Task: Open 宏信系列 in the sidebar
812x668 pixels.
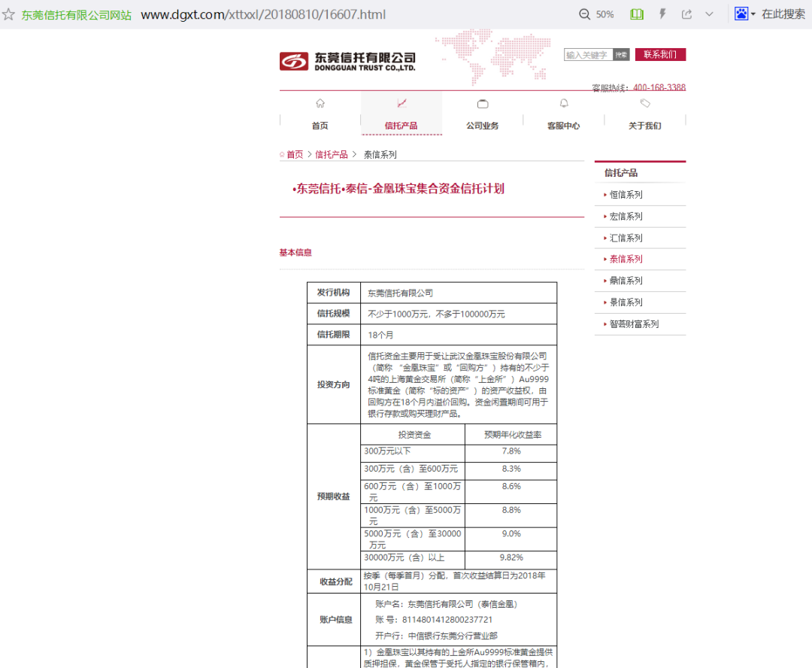Action: click(626, 217)
